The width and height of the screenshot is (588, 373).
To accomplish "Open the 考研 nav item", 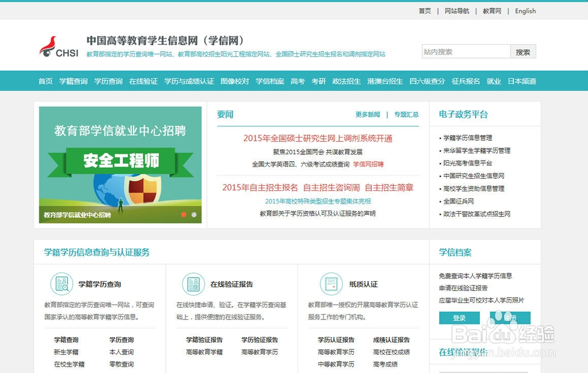I will tap(318, 81).
